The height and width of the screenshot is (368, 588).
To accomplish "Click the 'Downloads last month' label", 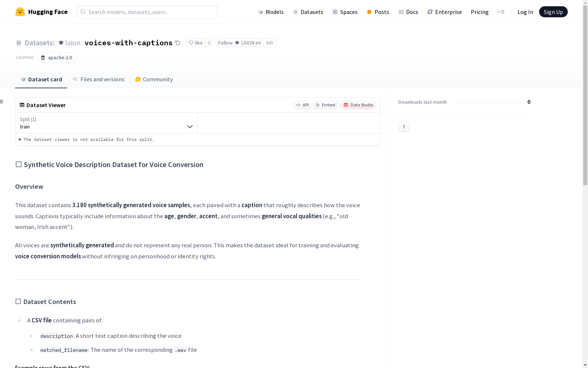I will 423,102.
